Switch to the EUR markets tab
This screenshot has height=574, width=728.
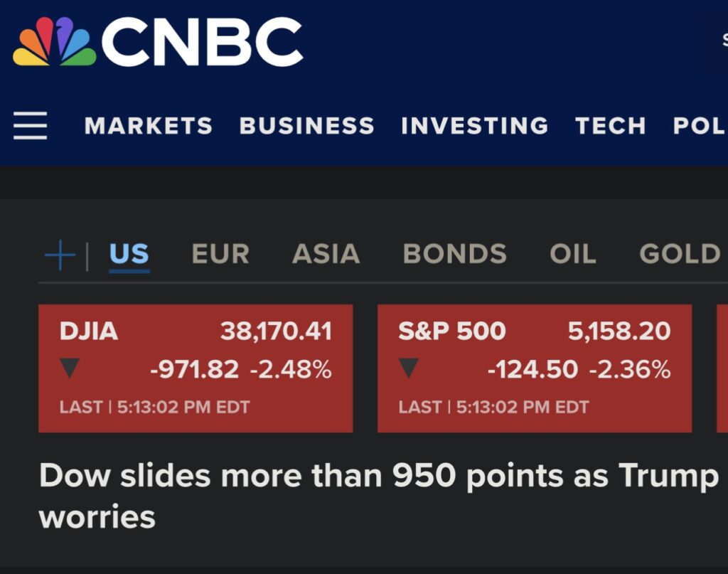point(220,254)
